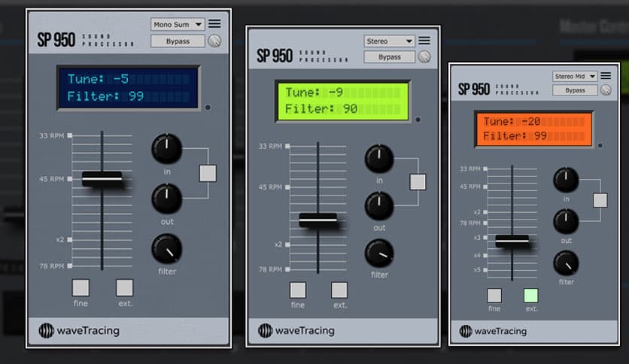
Task: Click small dot indicator beside orange display
Action: (600, 145)
